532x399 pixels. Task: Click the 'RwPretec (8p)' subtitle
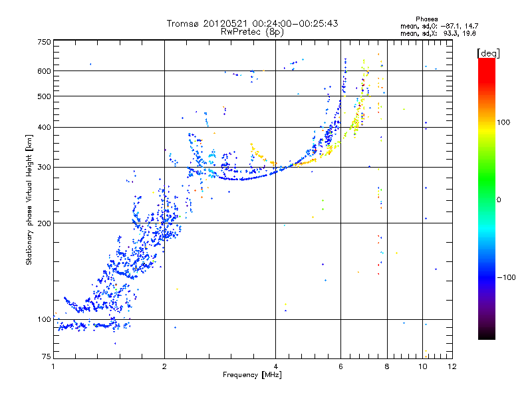[x=252, y=32]
